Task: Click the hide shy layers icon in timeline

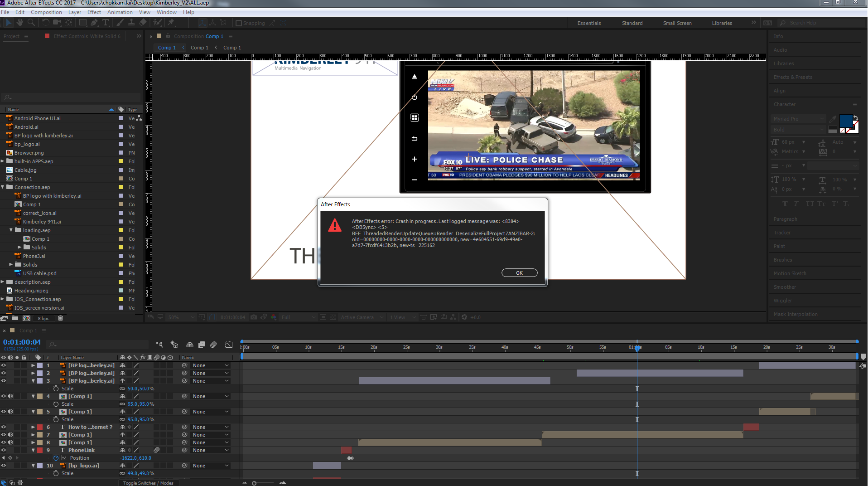Action: pyautogui.click(x=190, y=345)
